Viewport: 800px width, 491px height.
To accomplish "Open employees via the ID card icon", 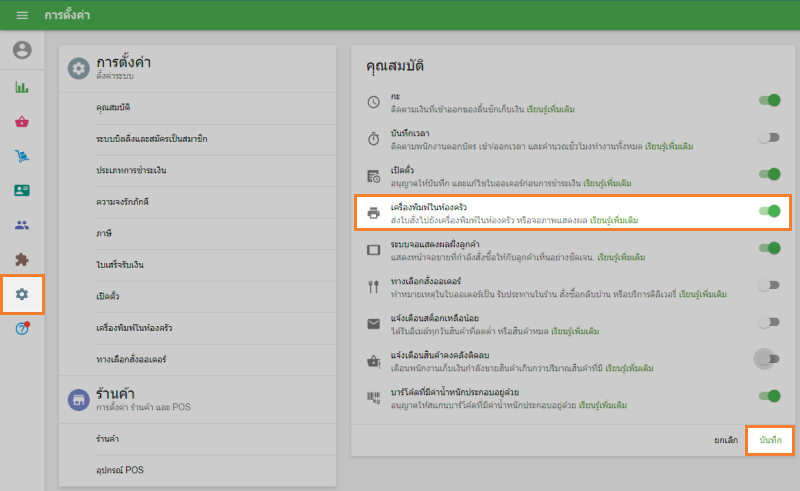I will tap(22, 190).
